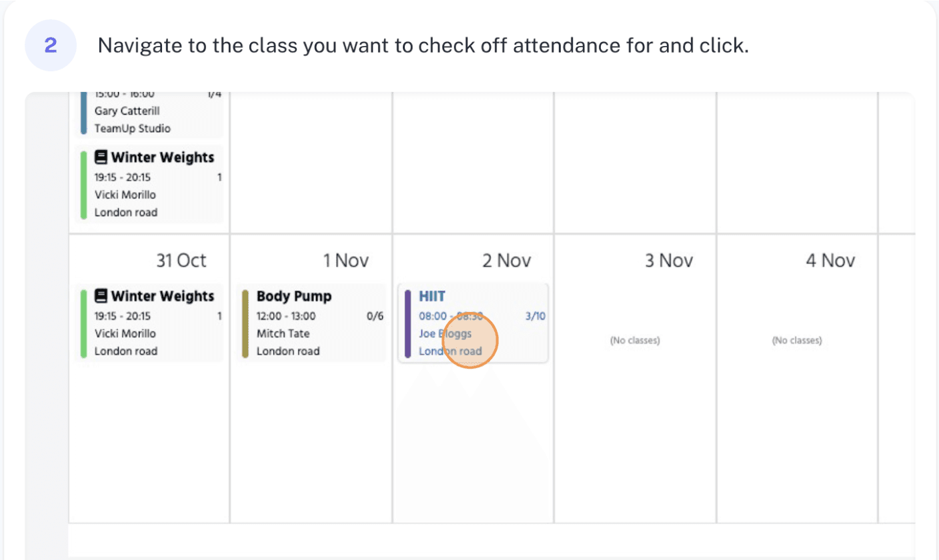Viewport: 939px width, 560px height.
Task: Click the 4 Nov date header
Action: pos(830,260)
